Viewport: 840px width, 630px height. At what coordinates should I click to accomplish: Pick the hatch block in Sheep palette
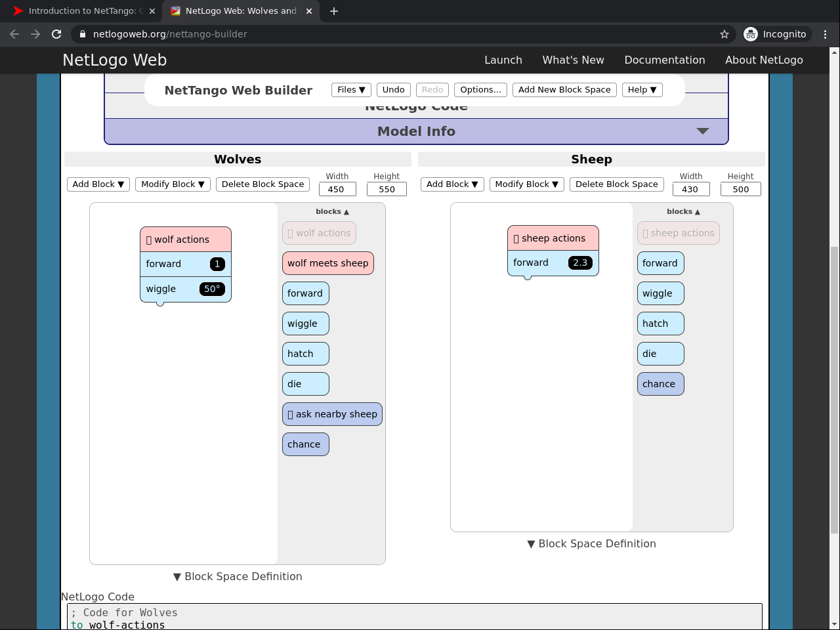(661, 324)
